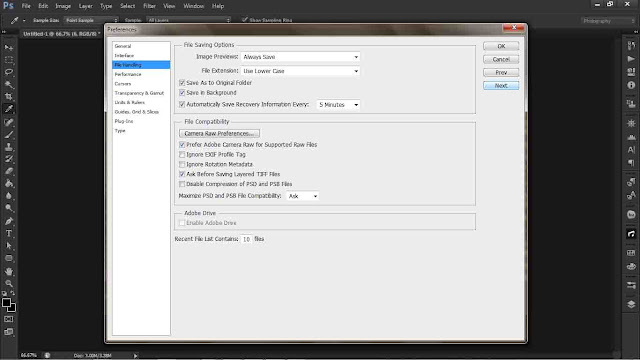This screenshot has height=360, width=640.
Task: Toggle Disable Compression of PSD and PSB Files
Action: coord(182,184)
